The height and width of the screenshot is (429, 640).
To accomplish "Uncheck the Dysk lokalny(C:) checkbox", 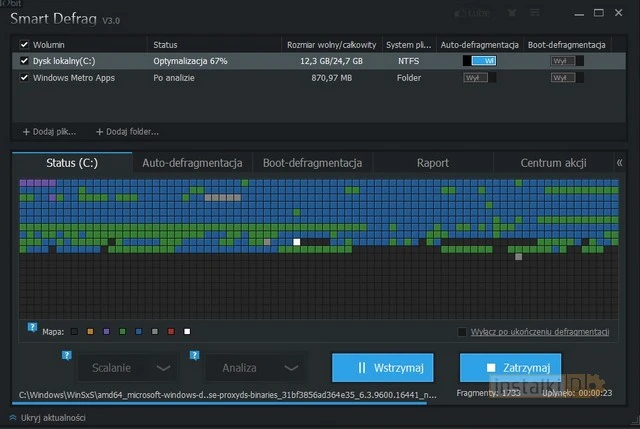I will coord(24,61).
